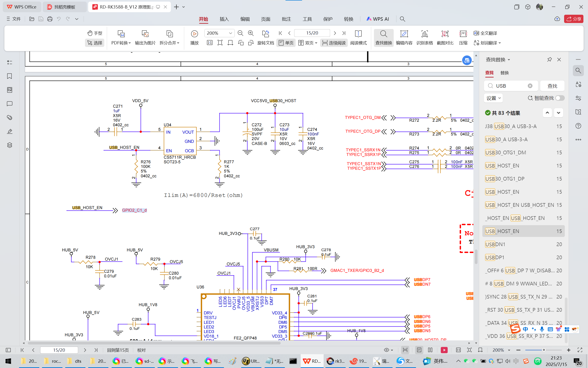Click the print icon

pos(50,19)
